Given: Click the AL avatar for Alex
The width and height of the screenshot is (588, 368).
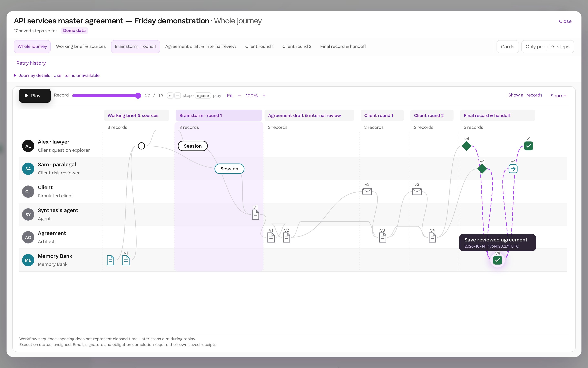Looking at the screenshot, I should pyautogui.click(x=28, y=146).
